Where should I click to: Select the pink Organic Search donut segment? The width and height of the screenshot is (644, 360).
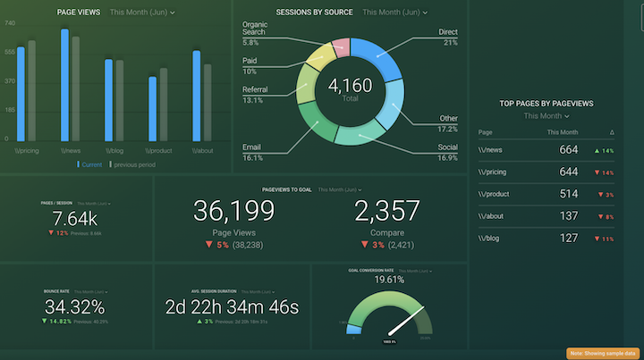[x=342, y=47]
